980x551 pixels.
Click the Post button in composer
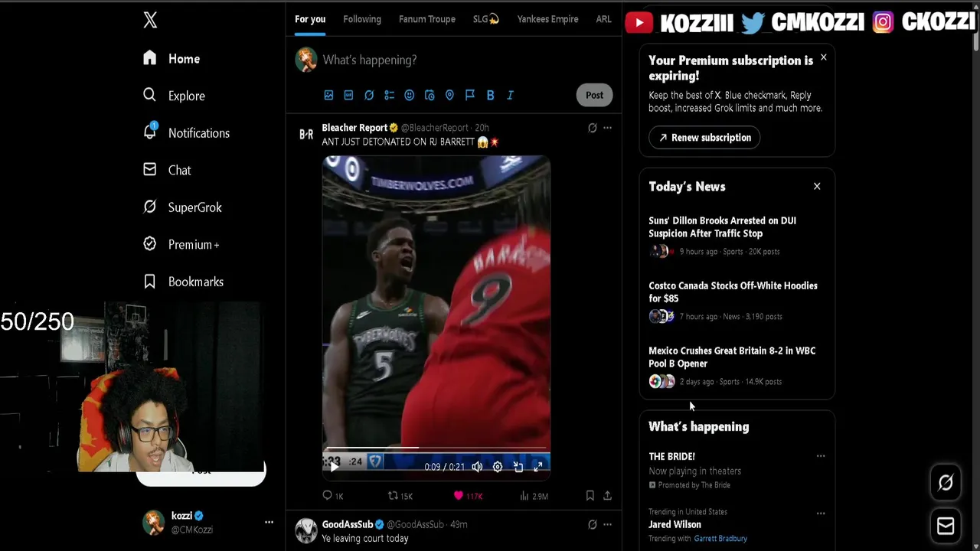594,95
